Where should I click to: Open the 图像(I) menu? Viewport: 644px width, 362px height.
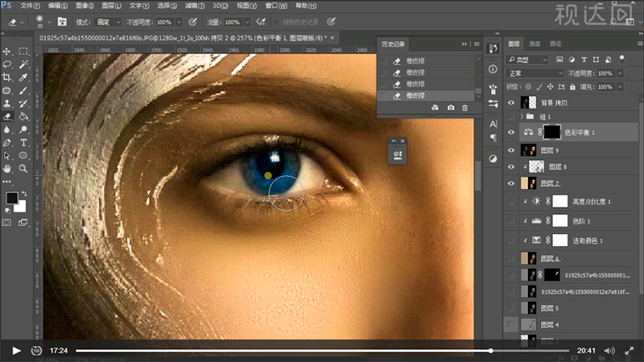pos(85,6)
